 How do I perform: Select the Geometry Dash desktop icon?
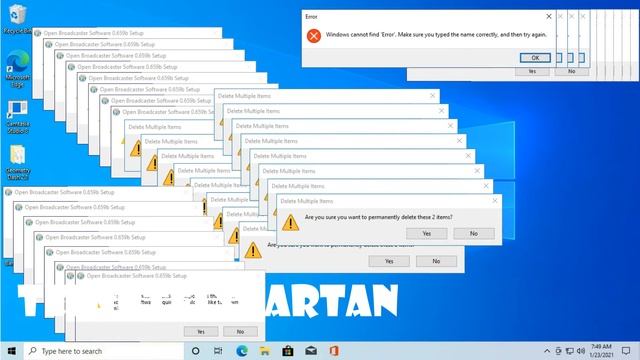pyautogui.click(x=18, y=163)
